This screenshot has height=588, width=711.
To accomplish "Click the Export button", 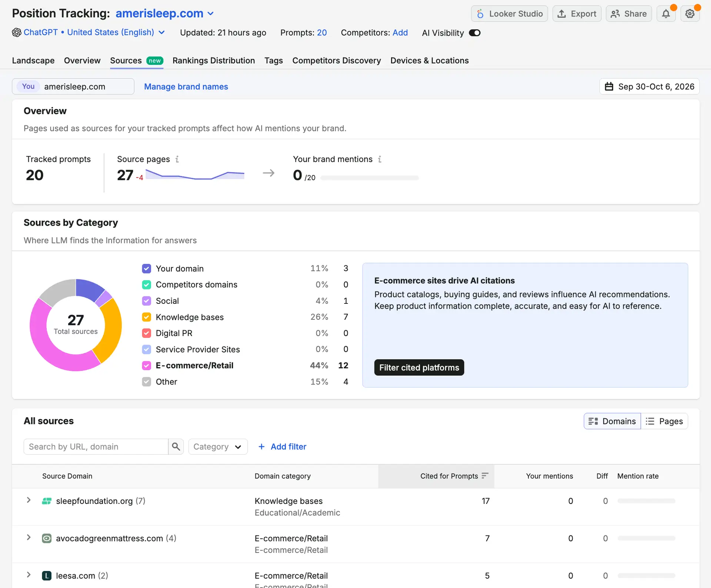I will click(x=577, y=14).
